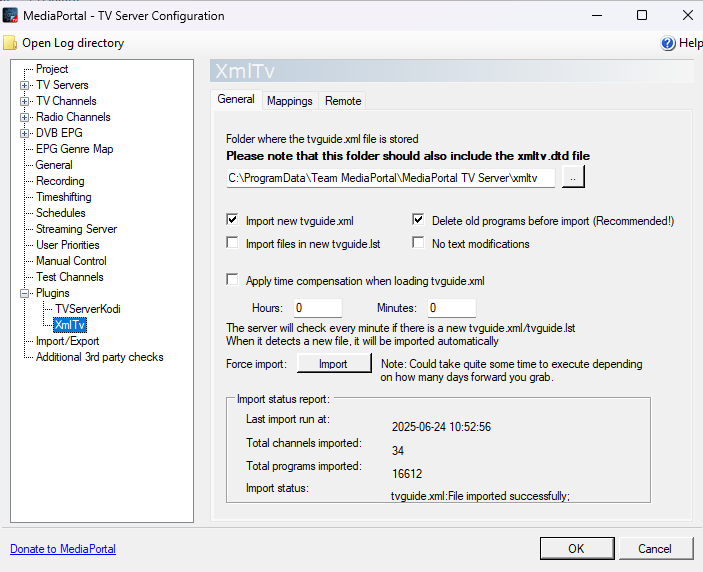The width and height of the screenshot is (703, 572).
Task: Uncheck Delete old programs before import
Action: click(419, 221)
